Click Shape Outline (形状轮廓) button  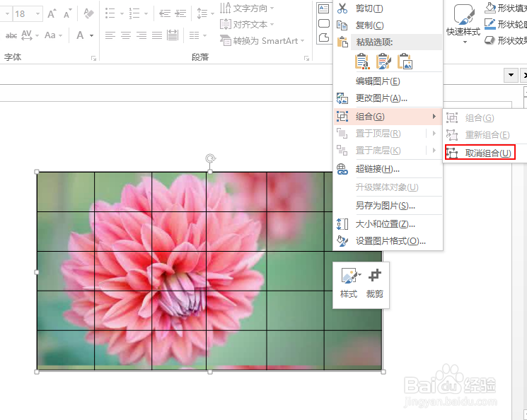tap(506, 24)
